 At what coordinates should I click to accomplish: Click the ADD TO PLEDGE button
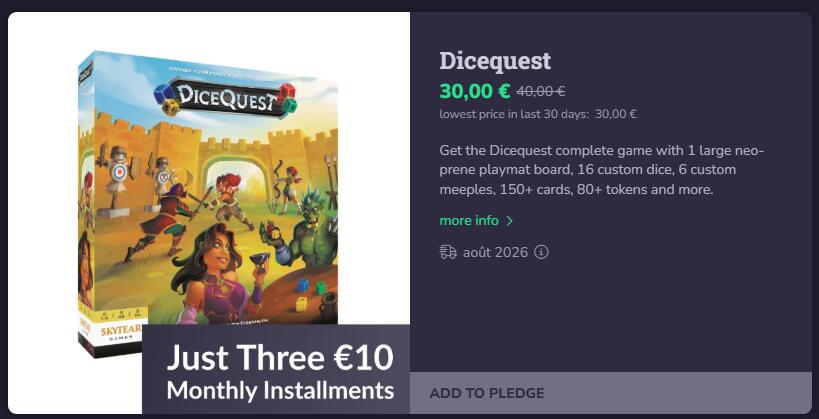point(611,393)
